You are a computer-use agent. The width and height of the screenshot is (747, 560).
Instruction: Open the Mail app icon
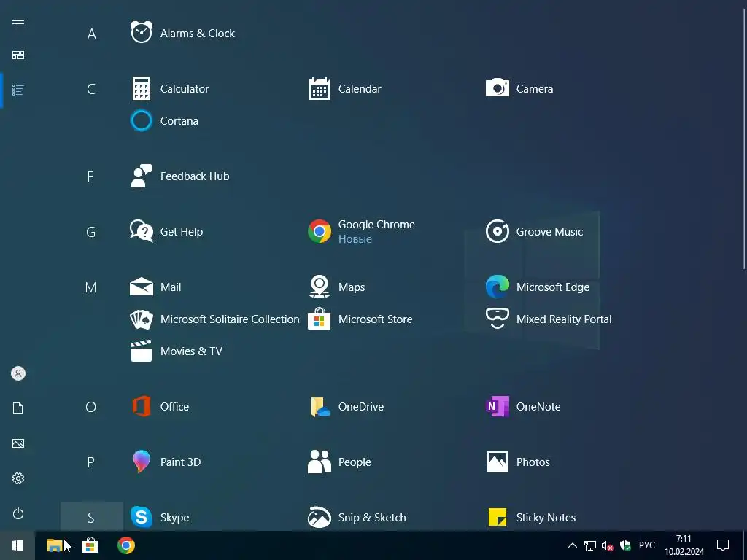coord(142,287)
